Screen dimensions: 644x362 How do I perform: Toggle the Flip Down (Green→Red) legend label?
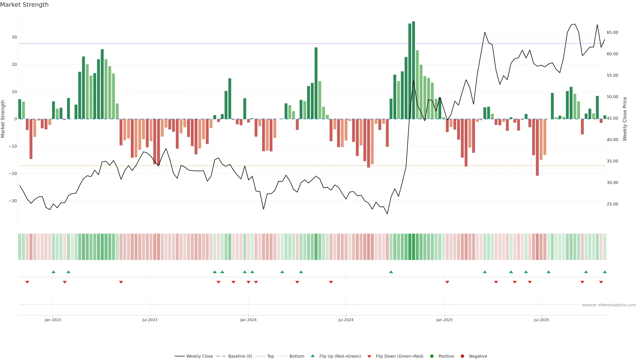click(x=399, y=356)
